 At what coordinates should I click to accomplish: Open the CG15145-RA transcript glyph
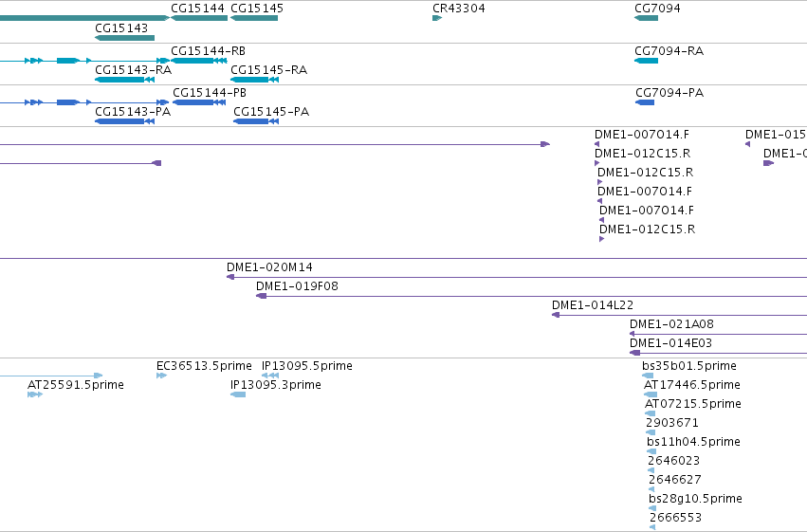(254, 80)
